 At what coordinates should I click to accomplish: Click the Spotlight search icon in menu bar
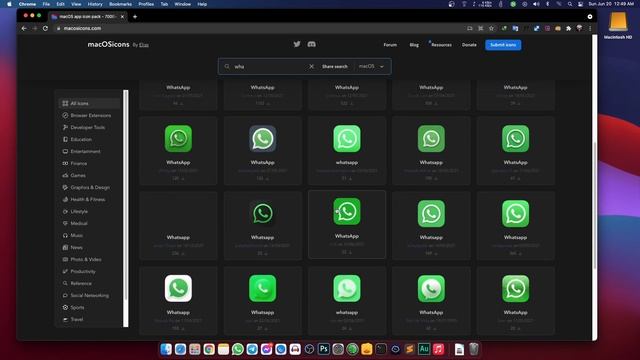click(570, 4)
